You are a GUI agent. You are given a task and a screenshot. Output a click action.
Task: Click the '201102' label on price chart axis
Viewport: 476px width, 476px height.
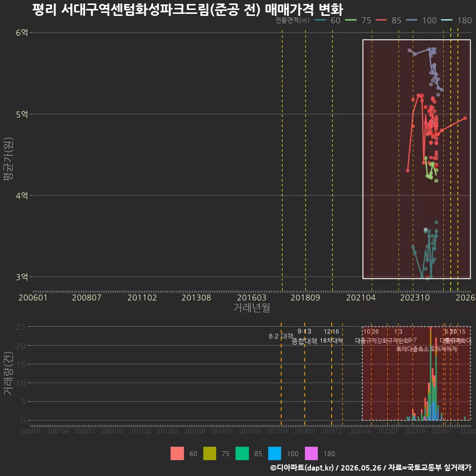pos(142,297)
